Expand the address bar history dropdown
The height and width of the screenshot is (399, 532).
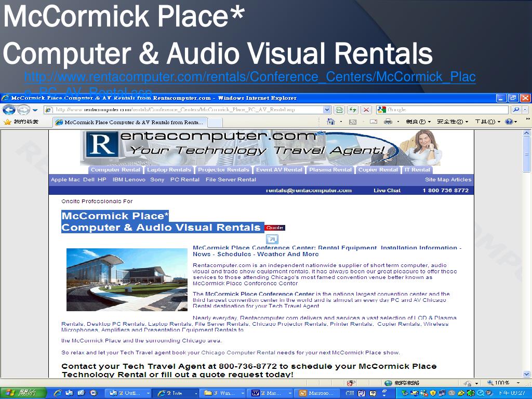click(327, 110)
